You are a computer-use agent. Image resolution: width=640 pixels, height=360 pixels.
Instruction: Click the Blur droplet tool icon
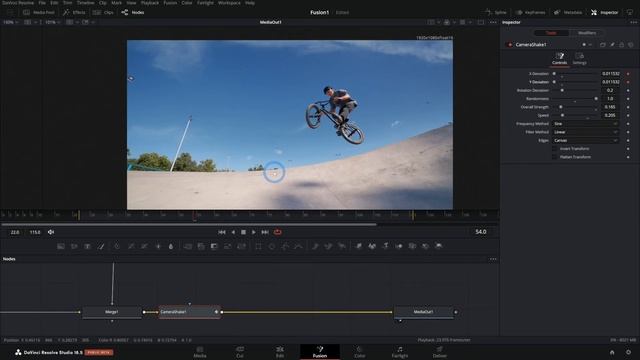(x=171, y=246)
